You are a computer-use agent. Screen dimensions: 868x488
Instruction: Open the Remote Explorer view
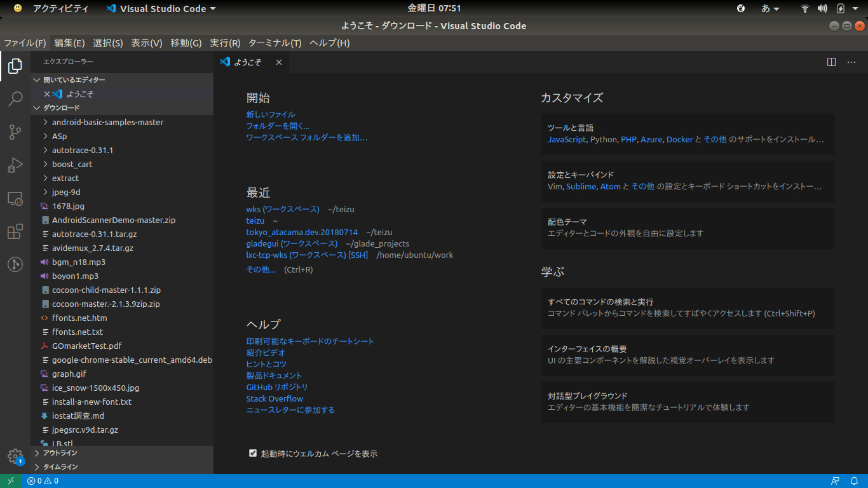[15, 198]
